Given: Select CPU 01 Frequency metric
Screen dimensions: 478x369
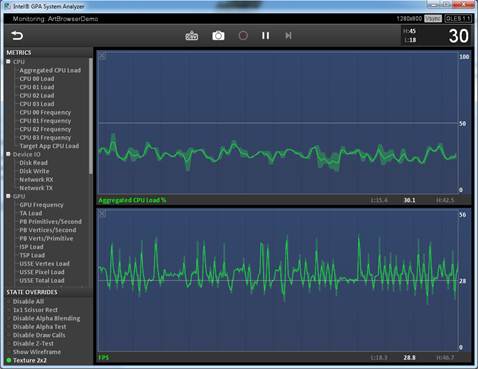Looking at the screenshot, I should coord(45,121).
